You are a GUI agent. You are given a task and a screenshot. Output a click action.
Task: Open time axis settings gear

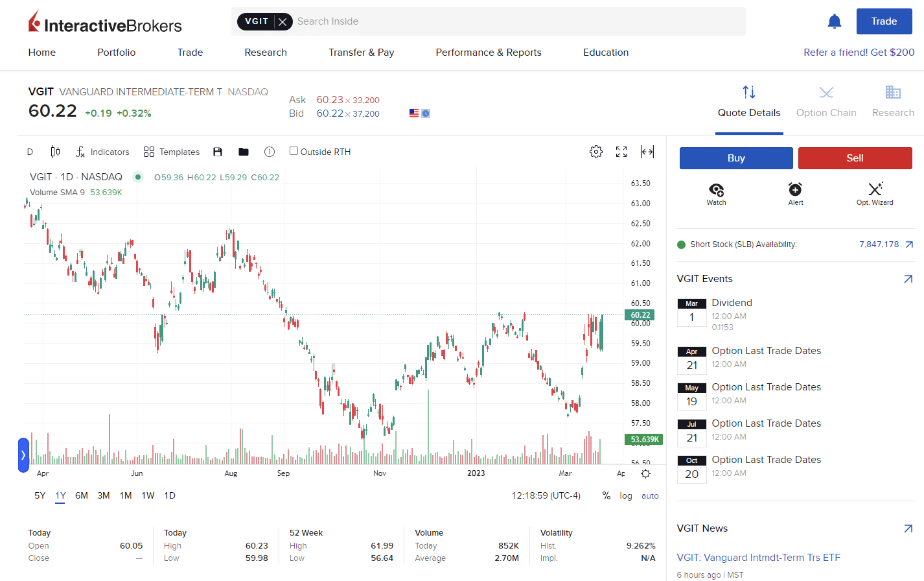(x=645, y=473)
